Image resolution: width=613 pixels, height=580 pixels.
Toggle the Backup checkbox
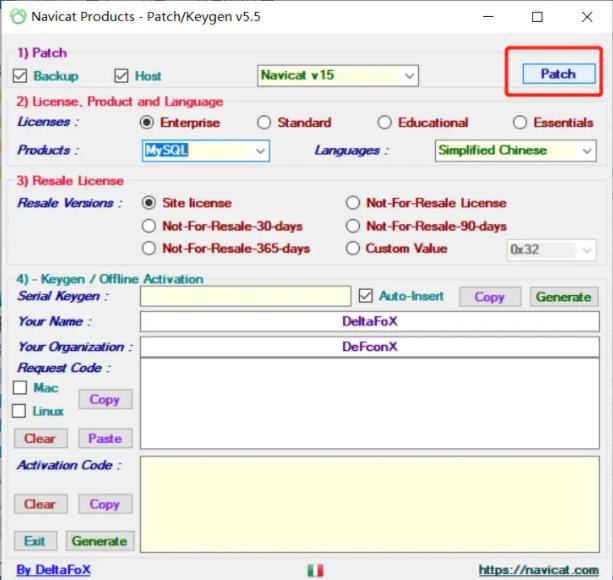click(20, 76)
